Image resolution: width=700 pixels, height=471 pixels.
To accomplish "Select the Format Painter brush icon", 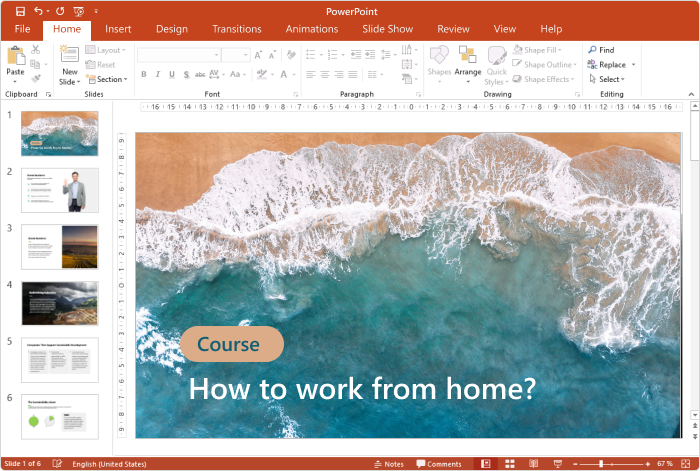I will point(36,79).
